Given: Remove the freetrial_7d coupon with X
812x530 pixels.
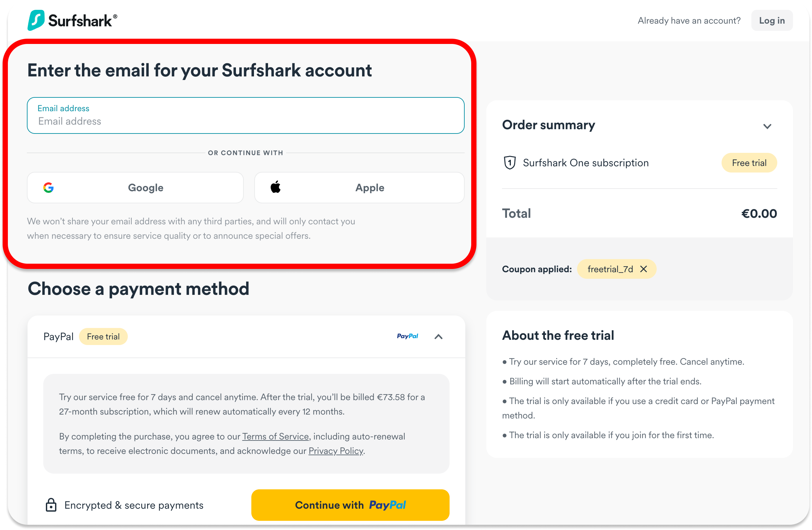Looking at the screenshot, I should pyautogui.click(x=644, y=269).
